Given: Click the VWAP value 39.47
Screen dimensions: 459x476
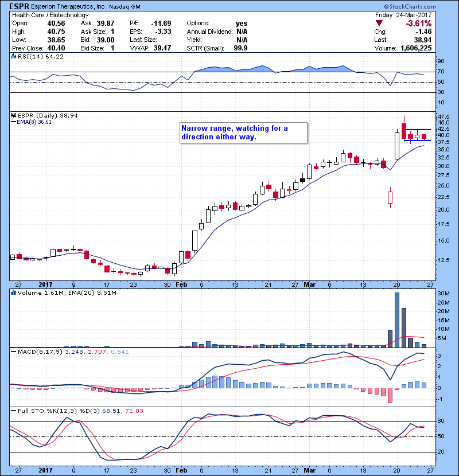Looking at the screenshot, I should (x=162, y=48).
